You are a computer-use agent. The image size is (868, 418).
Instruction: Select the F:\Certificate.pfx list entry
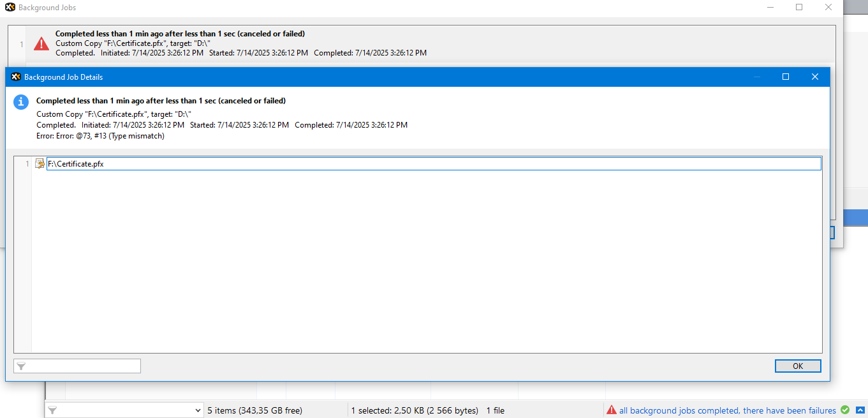(76, 164)
